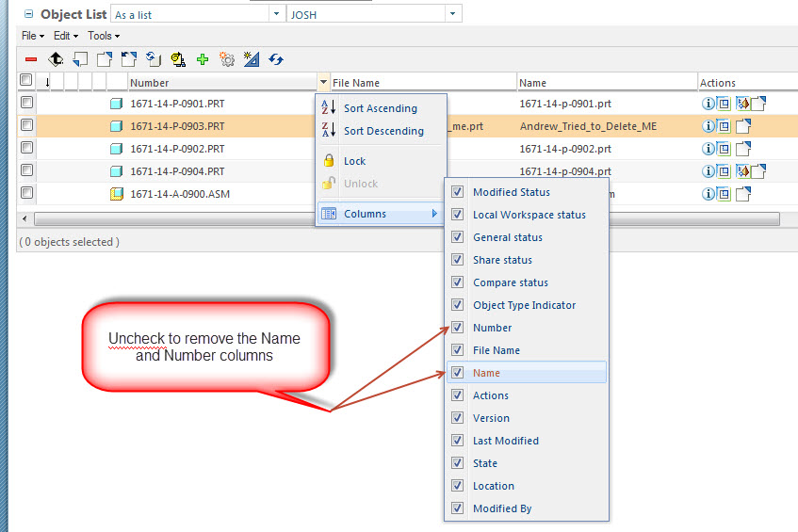Click check out page icon in Andrew_Tried_to_Delete_ME row

pos(743,126)
